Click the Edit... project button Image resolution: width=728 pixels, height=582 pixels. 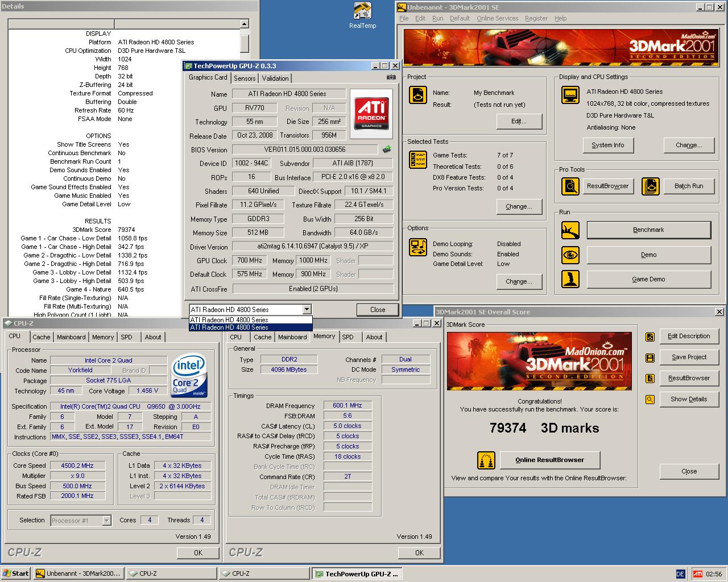tap(519, 121)
